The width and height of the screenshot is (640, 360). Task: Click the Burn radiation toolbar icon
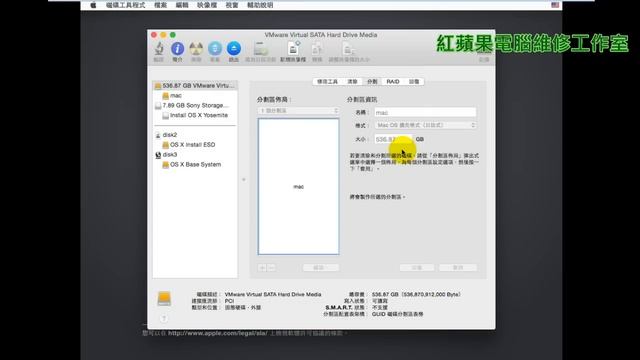196,49
